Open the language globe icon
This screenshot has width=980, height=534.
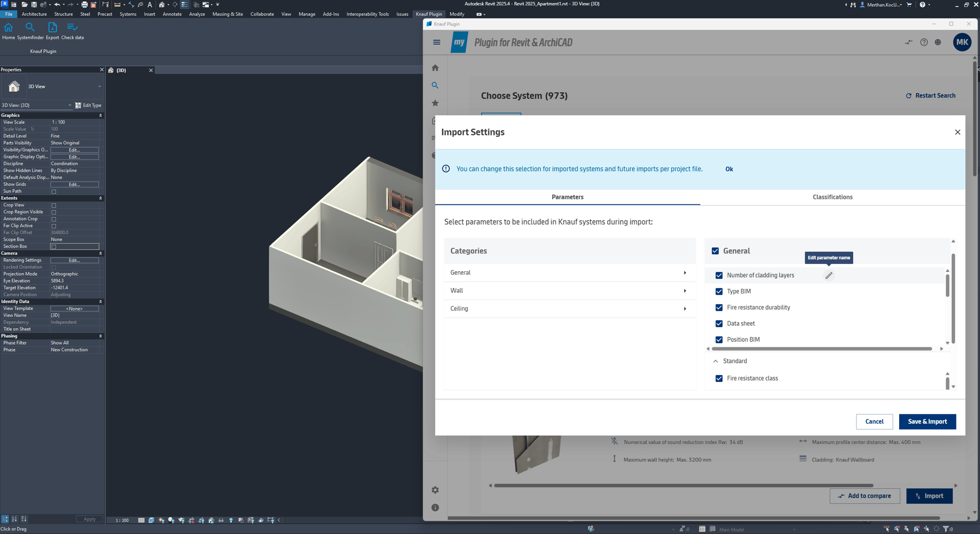tap(938, 42)
